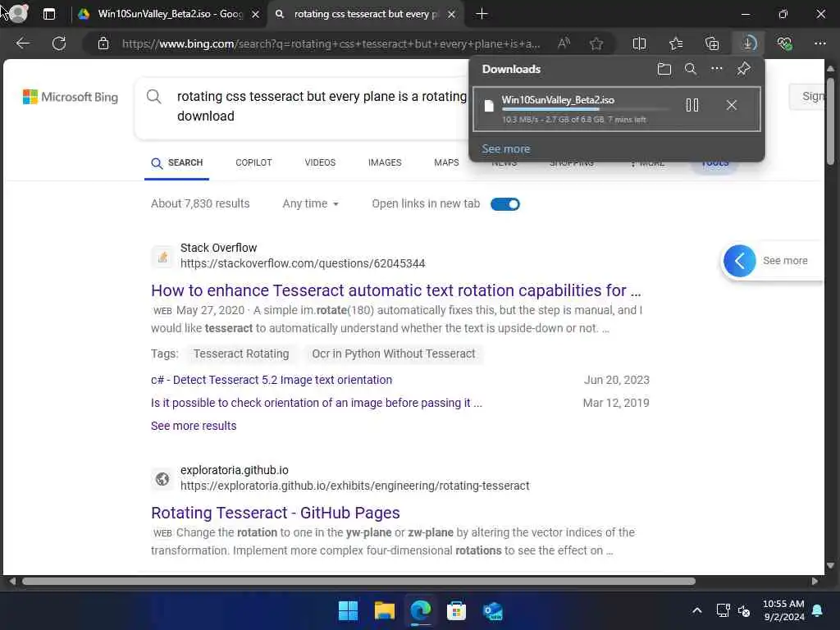Viewport: 840px width, 630px height.
Task: Open the clock showing 10:55 AM
Action: pos(783,610)
